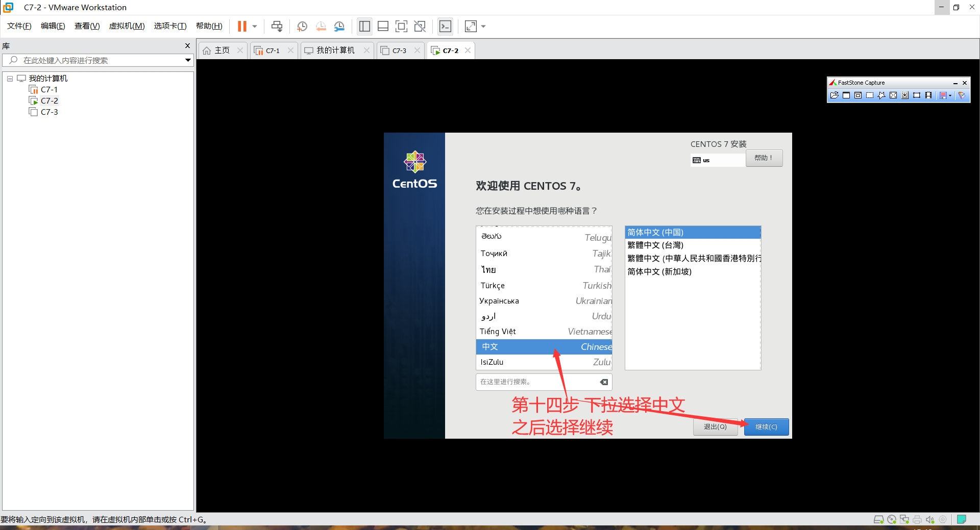Close the library panel
This screenshot has height=530, width=980.
click(x=187, y=46)
